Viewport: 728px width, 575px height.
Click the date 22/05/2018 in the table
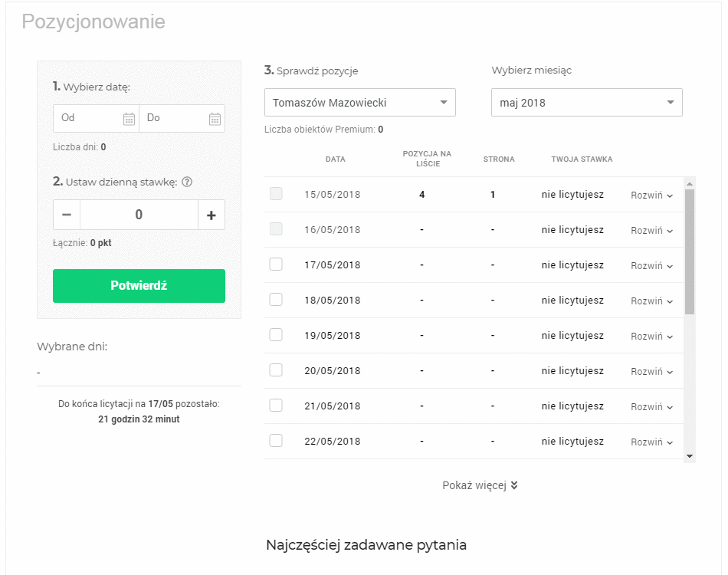pos(333,442)
